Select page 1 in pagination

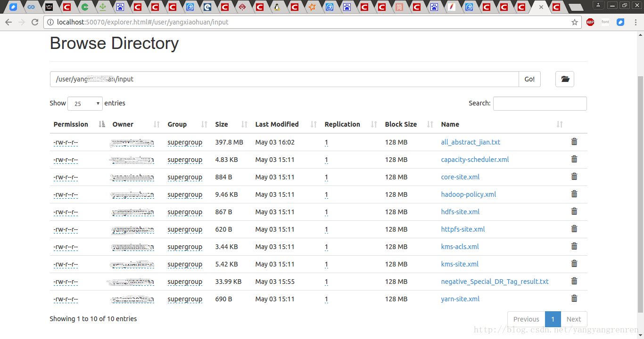click(553, 319)
